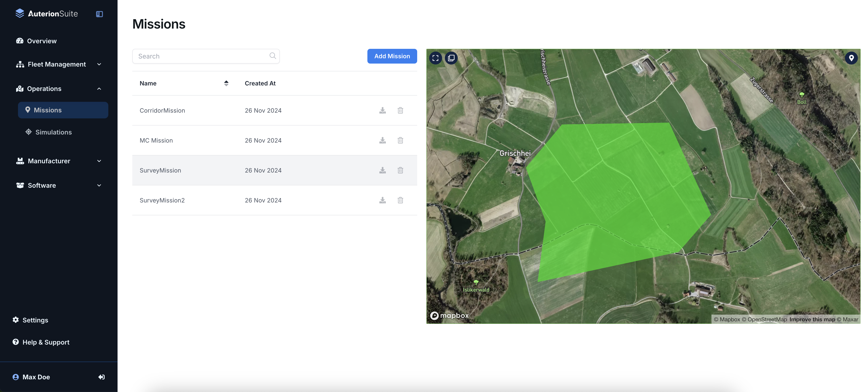Delete the MC Mission entry
The image size is (868, 392).
pos(400,140)
